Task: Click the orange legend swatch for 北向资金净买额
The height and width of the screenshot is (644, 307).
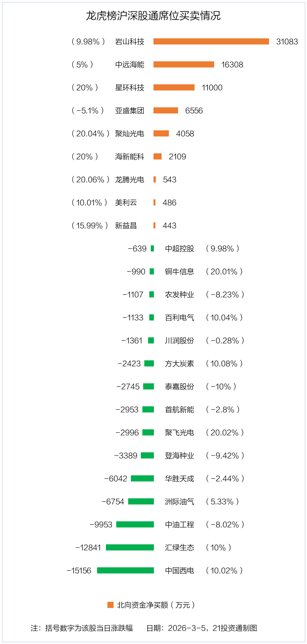Action: click(x=111, y=605)
